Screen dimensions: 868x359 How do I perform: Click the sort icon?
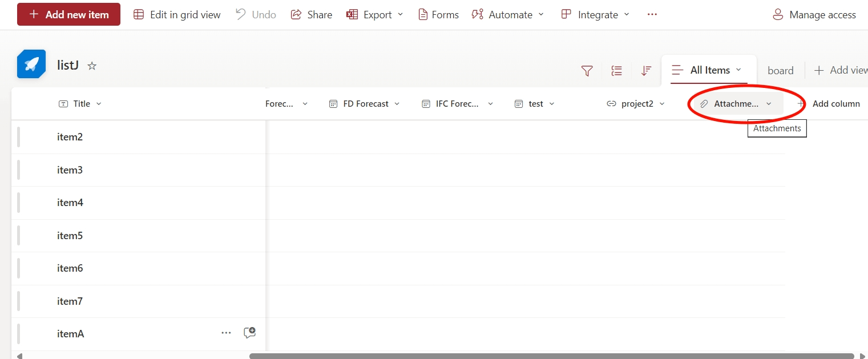(646, 71)
